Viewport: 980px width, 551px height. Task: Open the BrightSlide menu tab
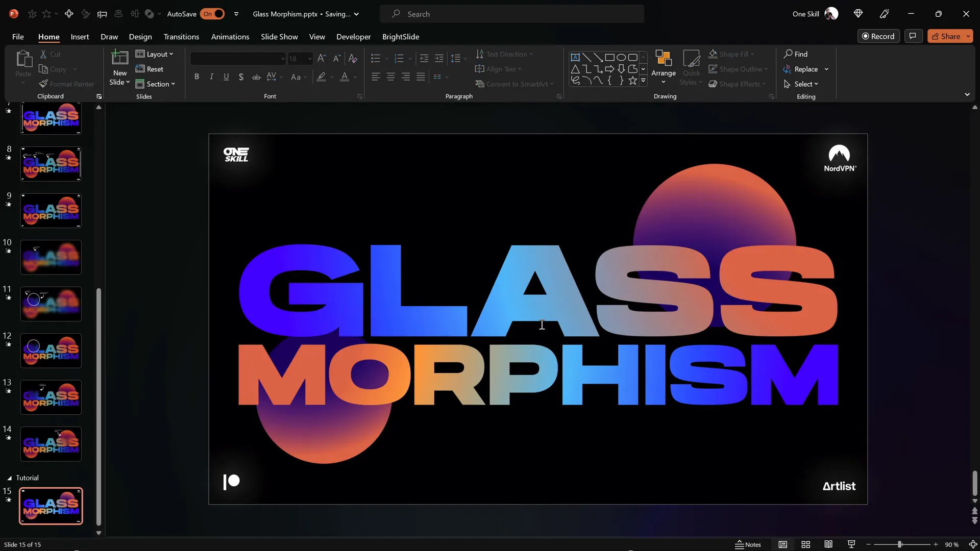[401, 37]
